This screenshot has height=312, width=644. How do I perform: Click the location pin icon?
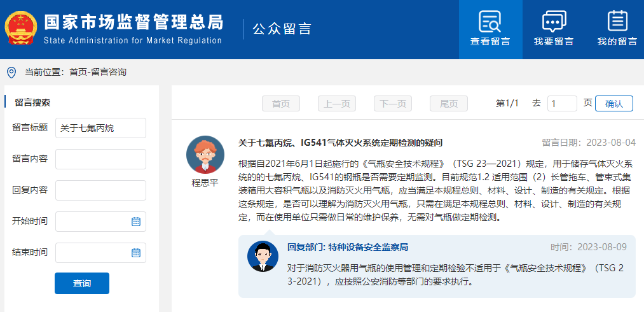coord(12,73)
